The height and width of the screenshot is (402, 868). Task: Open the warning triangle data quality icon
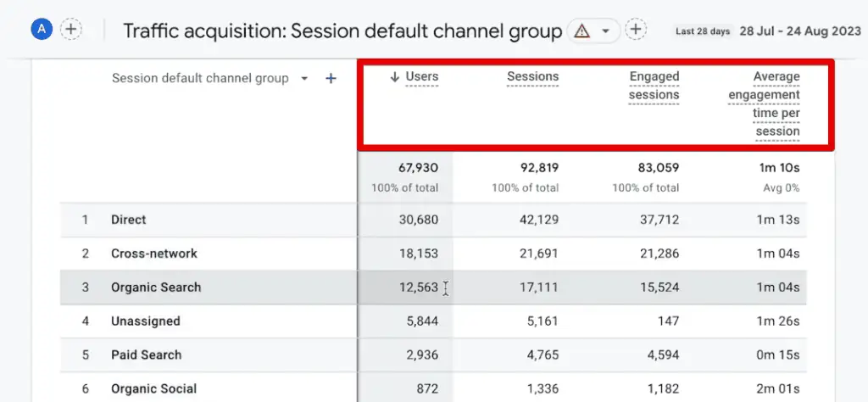point(581,31)
